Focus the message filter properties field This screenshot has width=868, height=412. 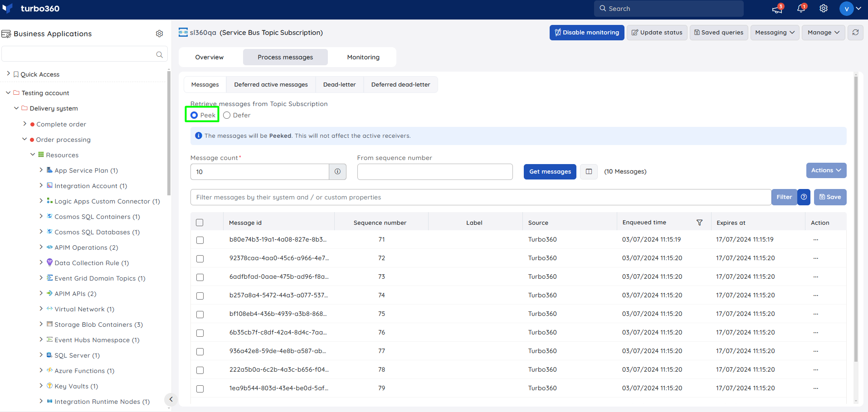point(481,197)
